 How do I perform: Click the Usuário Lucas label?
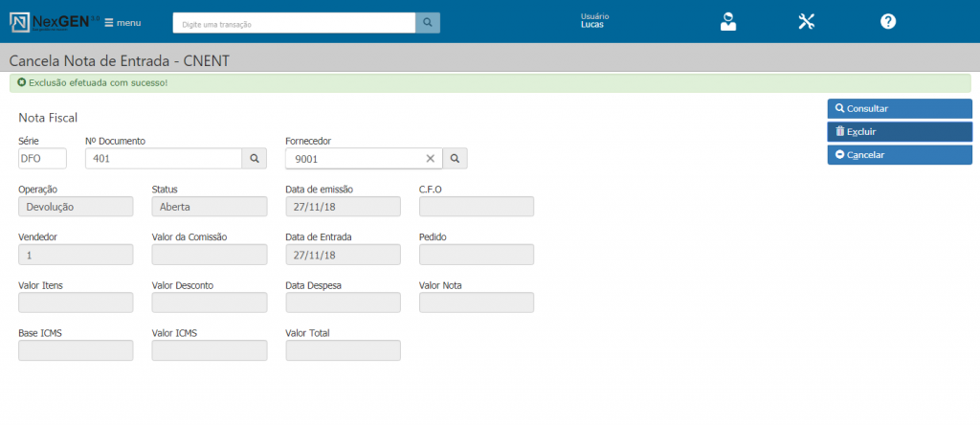[594, 21]
